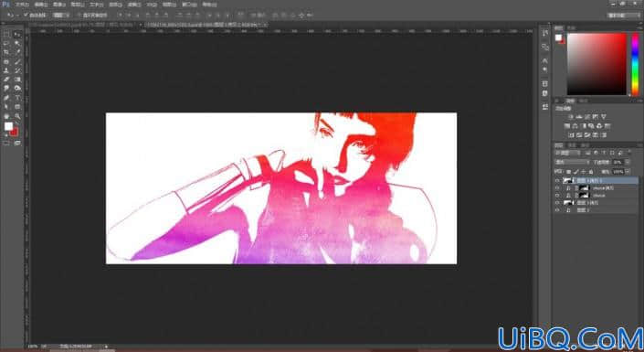Select the Rectangular Marquee tool
The image size is (644, 352).
pyautogui.click(x=6, y=34)
